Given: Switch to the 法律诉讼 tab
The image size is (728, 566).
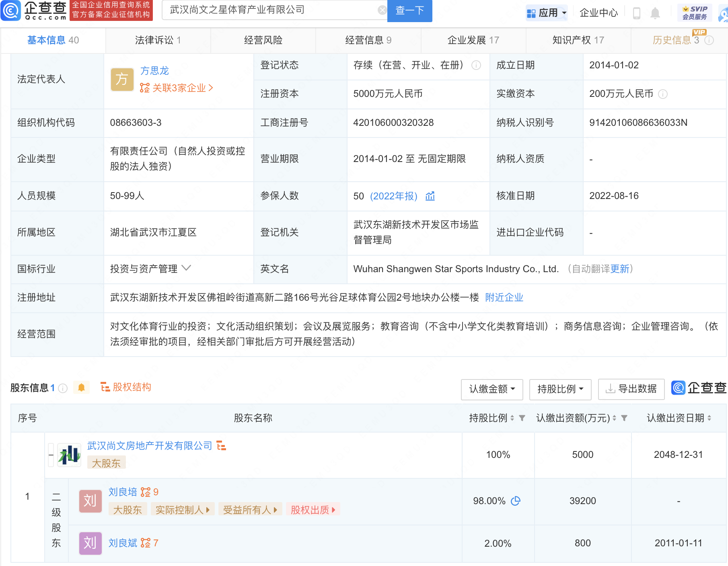Looking at the screenshot, I should [x=158, y=40].
